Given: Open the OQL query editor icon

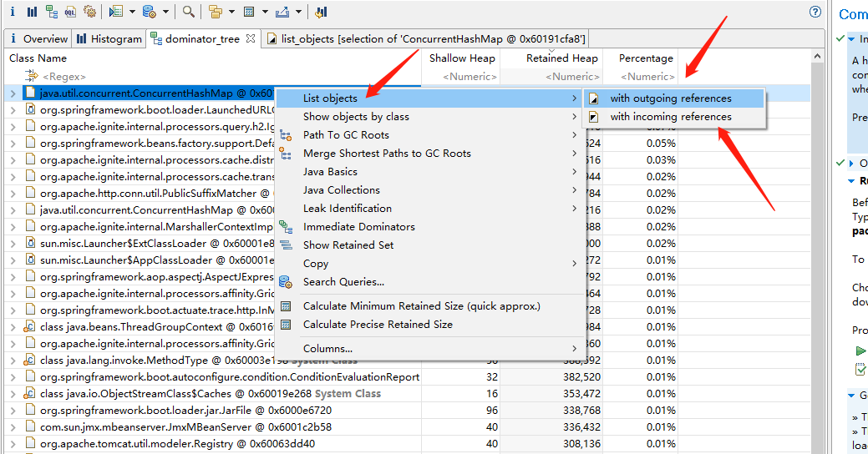Looking at the screenshot, I should 71,12.
